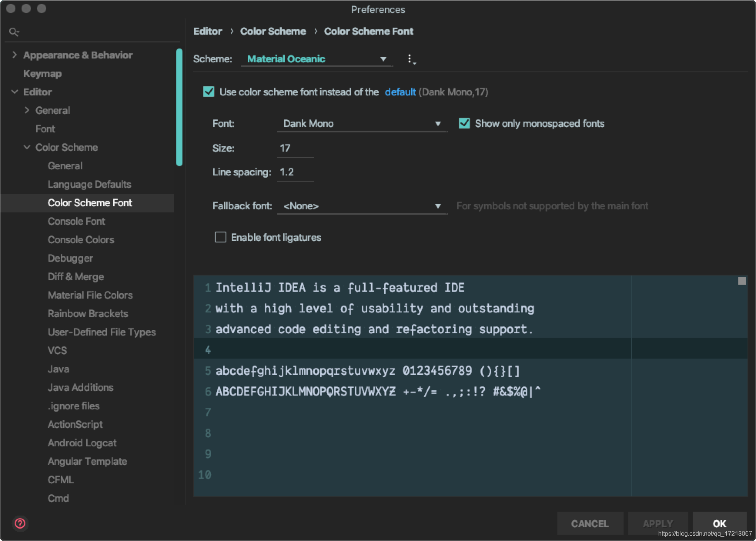Image resolution: width=756 pixels, height=541 pixels.
Task: Toggle 'Use color scheme font instead of' checkbox
Action: [x=209, y=92]
